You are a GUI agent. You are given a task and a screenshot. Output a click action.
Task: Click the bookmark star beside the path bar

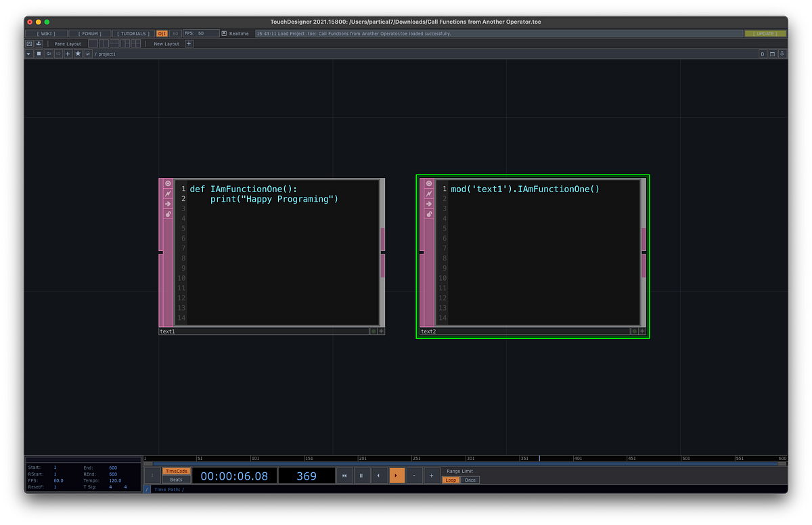click(x=76, y=53)
